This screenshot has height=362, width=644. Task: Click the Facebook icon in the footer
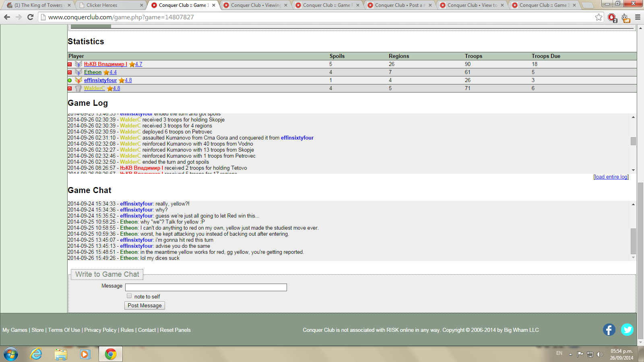point(609,330)
